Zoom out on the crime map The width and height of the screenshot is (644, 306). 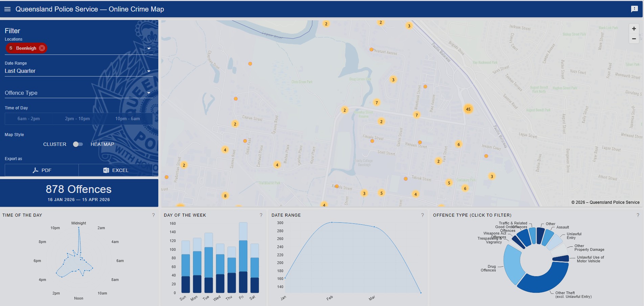[x=634, y=39]
